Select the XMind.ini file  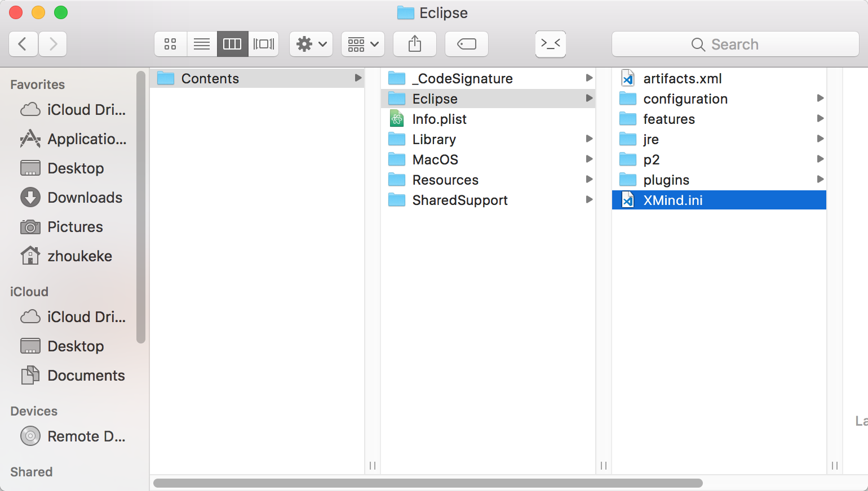coord(719,200)
